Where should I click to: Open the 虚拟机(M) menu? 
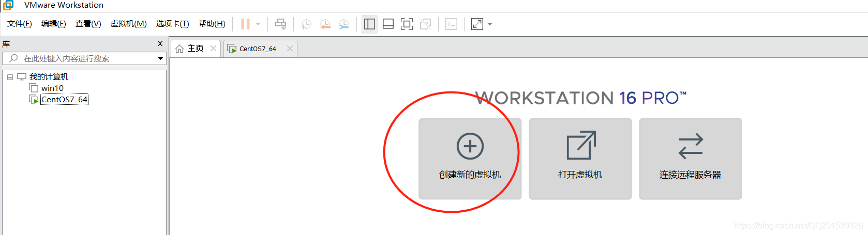pyautogui.click(x=129, y=24)
